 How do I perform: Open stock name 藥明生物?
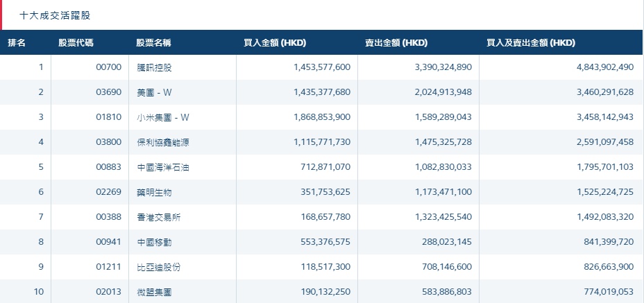(155, 192)
